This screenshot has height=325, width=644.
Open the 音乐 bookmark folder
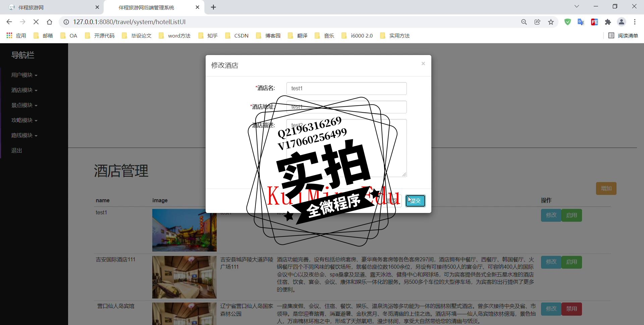pos(324,36)
